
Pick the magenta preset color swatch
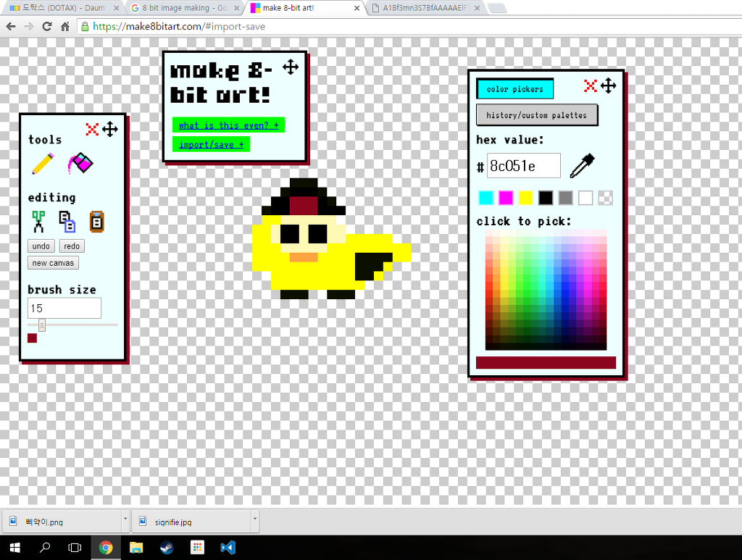pos(505,198)
